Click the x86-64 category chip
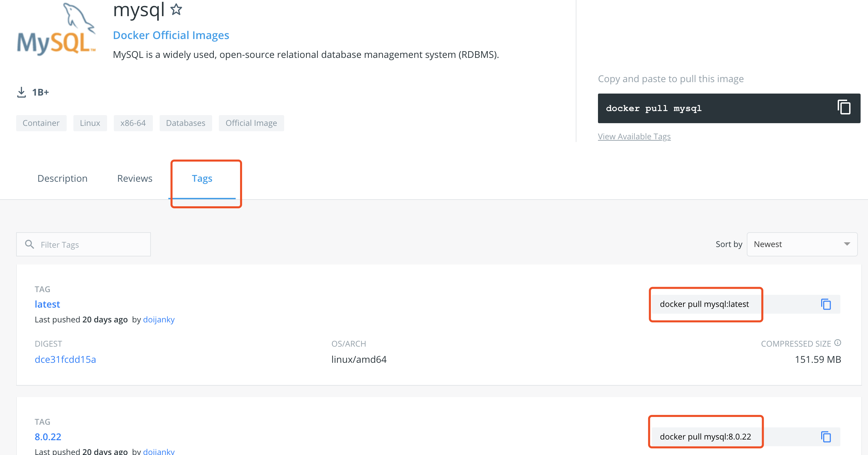The image size is (868, 455). (x=133, y=123)
